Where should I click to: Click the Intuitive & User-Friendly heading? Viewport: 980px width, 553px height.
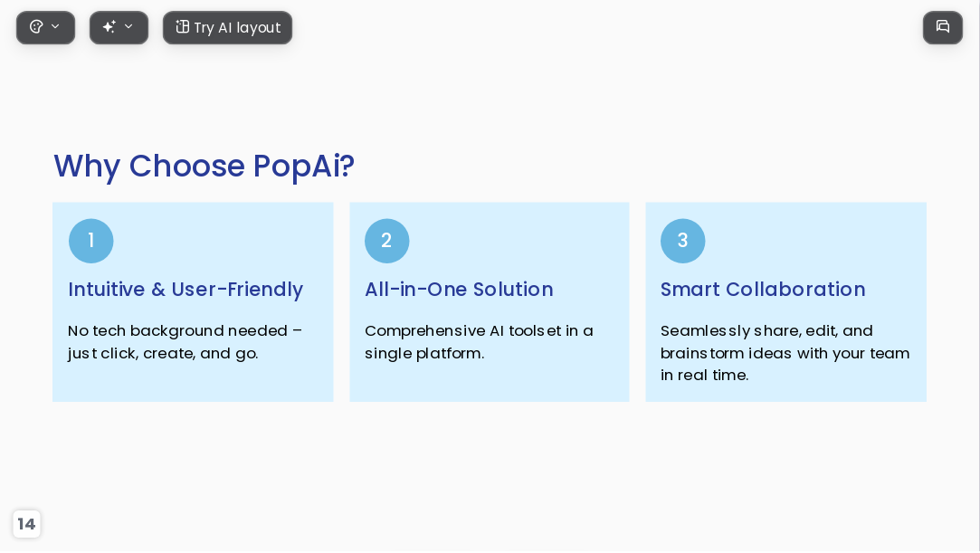[186, 290]
